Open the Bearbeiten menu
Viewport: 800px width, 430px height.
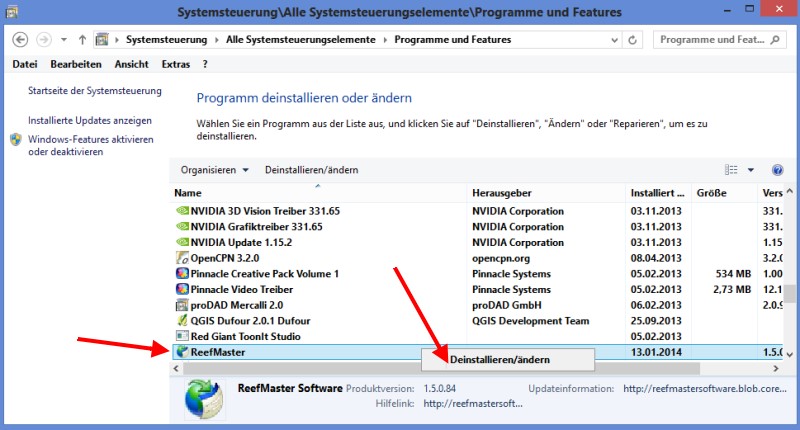pos(76,64)
